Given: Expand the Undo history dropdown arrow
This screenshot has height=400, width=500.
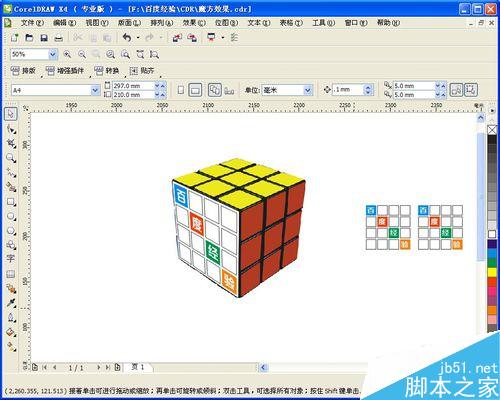Looking at the screenshot, I should click(138, 38).
